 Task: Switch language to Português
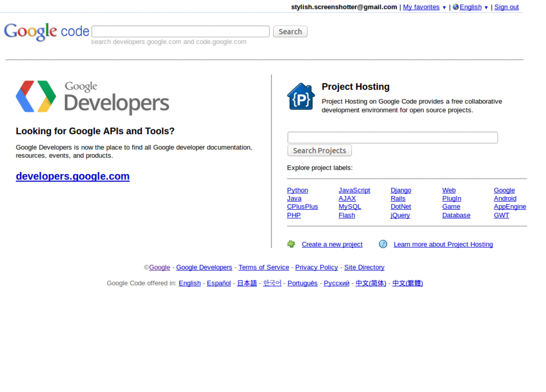point(303,283)
